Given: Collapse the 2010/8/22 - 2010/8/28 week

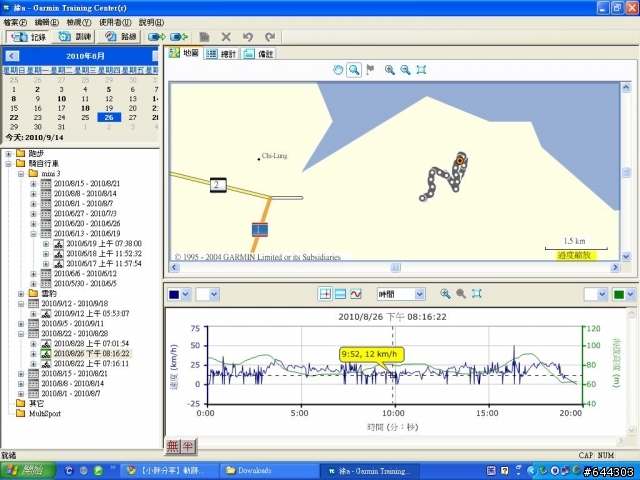Looking at the screenshot, I should point(21,334).
